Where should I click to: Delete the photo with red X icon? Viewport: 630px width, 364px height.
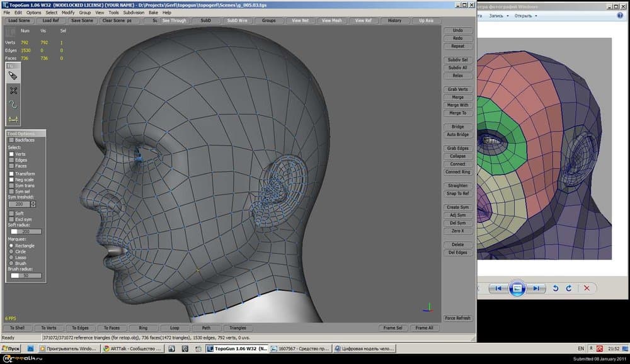[x=587, y=288]
